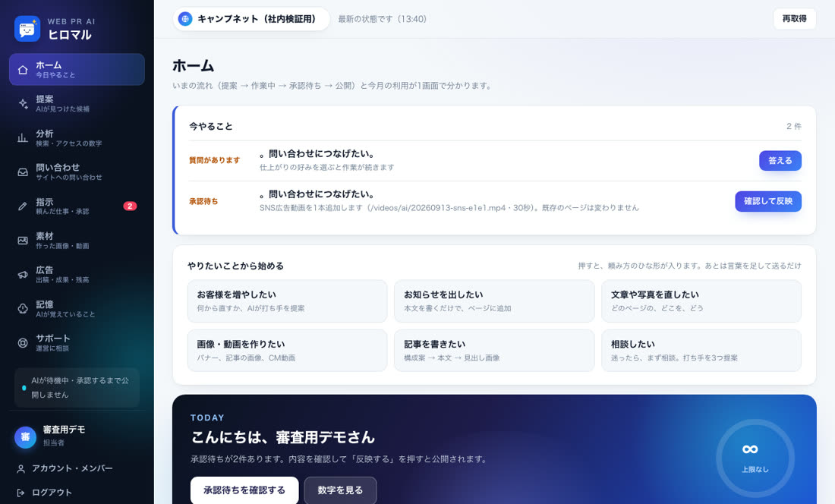Click 仕上がりの好みを選ぶと作業が続きます text
This screenshot has width=835, height=504.
point(327,167)
